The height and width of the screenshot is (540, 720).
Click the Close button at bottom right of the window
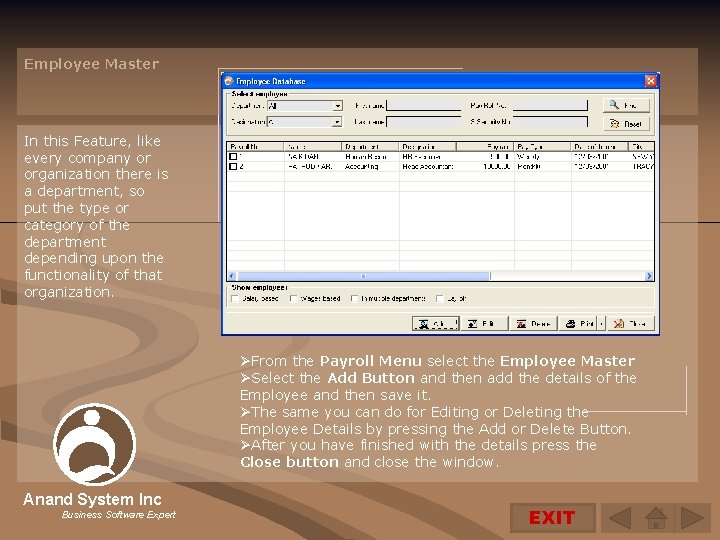pos(631,323)
